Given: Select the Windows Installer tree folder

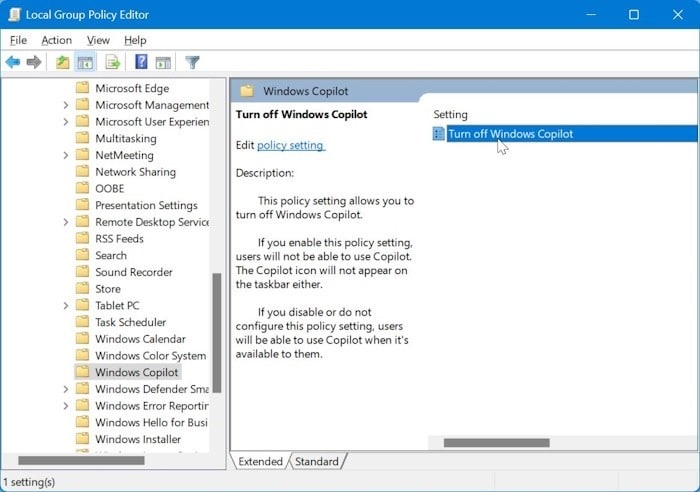Looking at the screenshot, I should [x=138, y=439].
